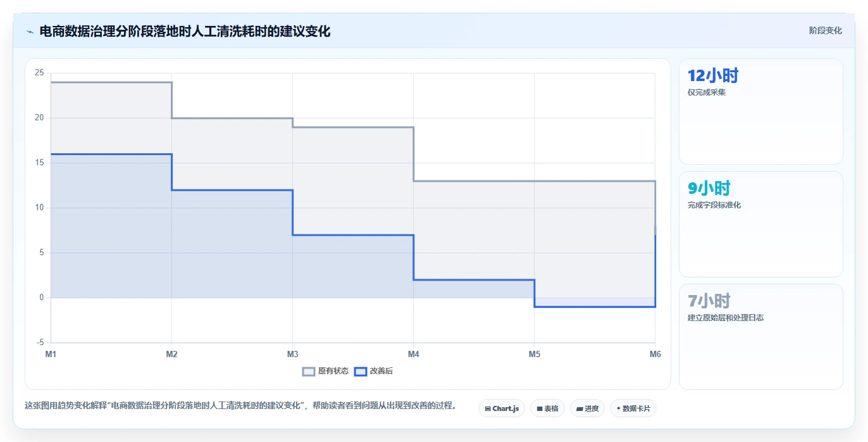This screenshot has height=442, width=868.
Task: Toggle the 改善后 legend item
Action: coord(373,371)
